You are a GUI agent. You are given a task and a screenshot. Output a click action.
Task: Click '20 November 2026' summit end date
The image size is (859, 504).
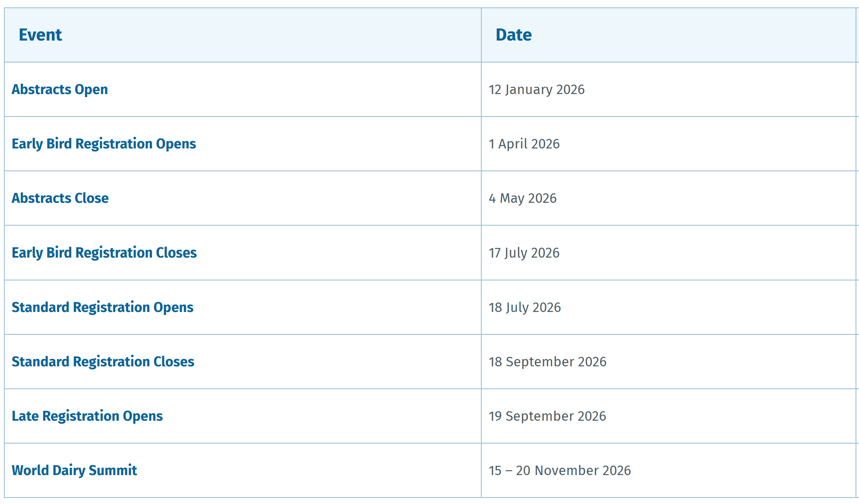coord(573,471)
